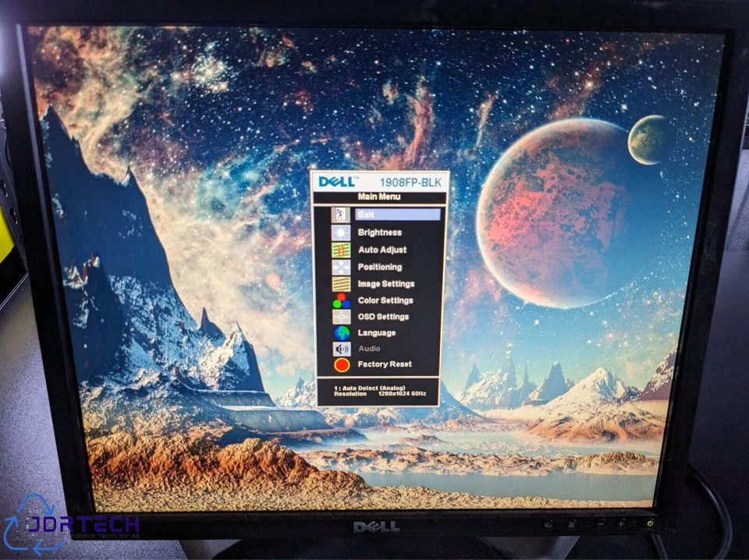Choose the Factory Reset option
This screenshot has width=749, height=560.
385,364
